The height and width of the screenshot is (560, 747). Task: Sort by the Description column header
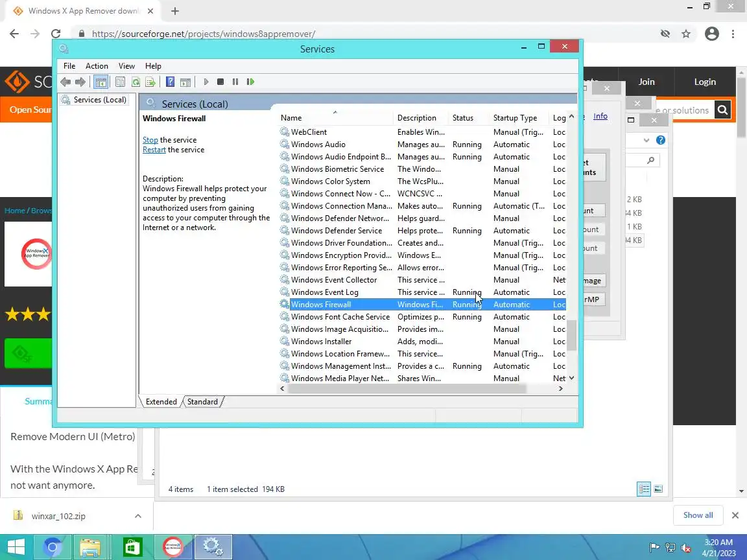point(421,117)
